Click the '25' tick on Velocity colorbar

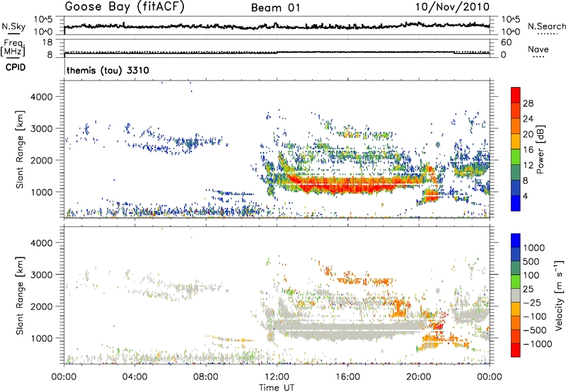[529, 289]
